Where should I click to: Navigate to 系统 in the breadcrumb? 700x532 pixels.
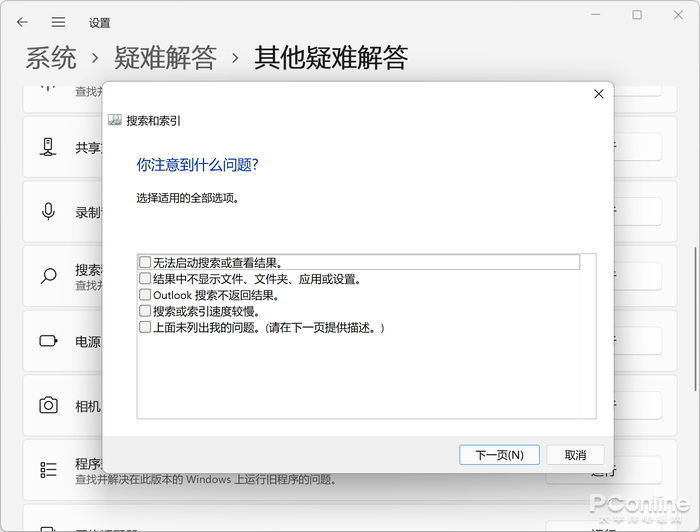(51, 58)
